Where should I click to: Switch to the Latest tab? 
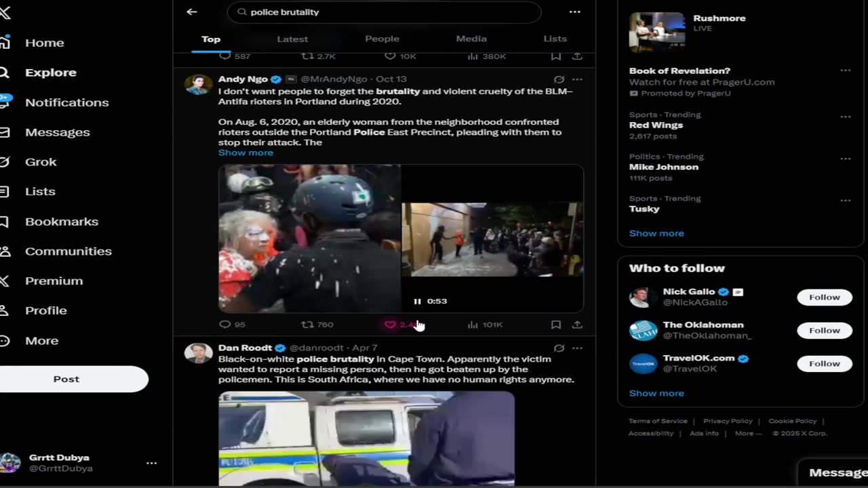(292, 39)
